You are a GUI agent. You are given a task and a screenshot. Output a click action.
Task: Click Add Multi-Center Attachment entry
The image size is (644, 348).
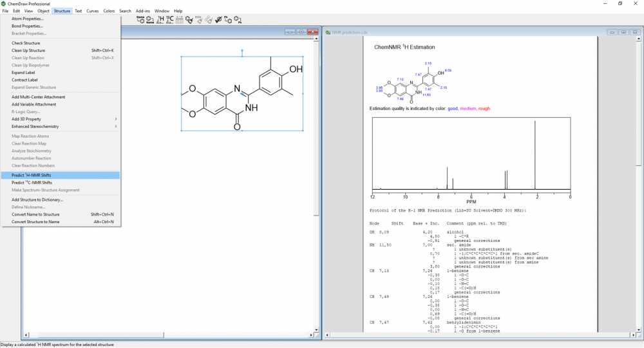(38, 97)
